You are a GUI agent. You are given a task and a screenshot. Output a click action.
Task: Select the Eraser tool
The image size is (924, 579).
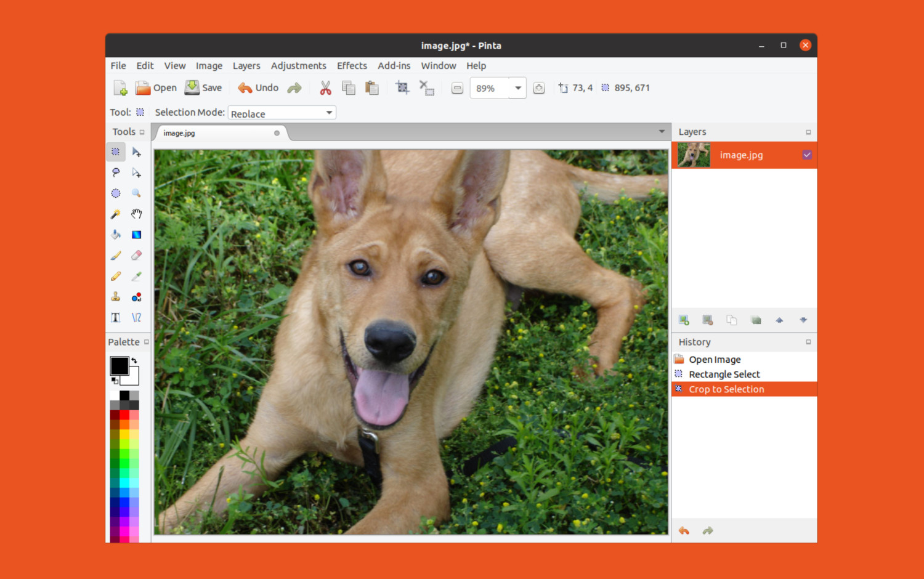click(x=137, y=255)
